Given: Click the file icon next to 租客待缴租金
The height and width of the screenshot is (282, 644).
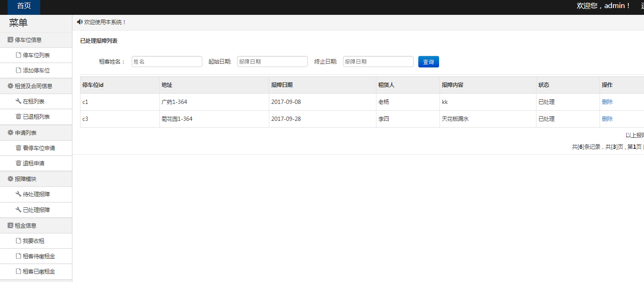Looking at the screenshot, I should tap(18, 256).
